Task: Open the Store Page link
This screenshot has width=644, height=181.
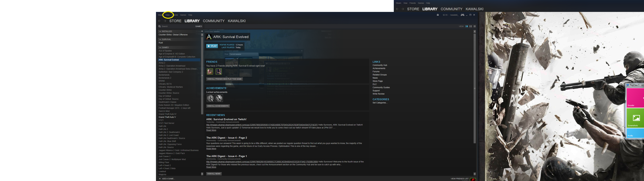Action: (378, 81)
